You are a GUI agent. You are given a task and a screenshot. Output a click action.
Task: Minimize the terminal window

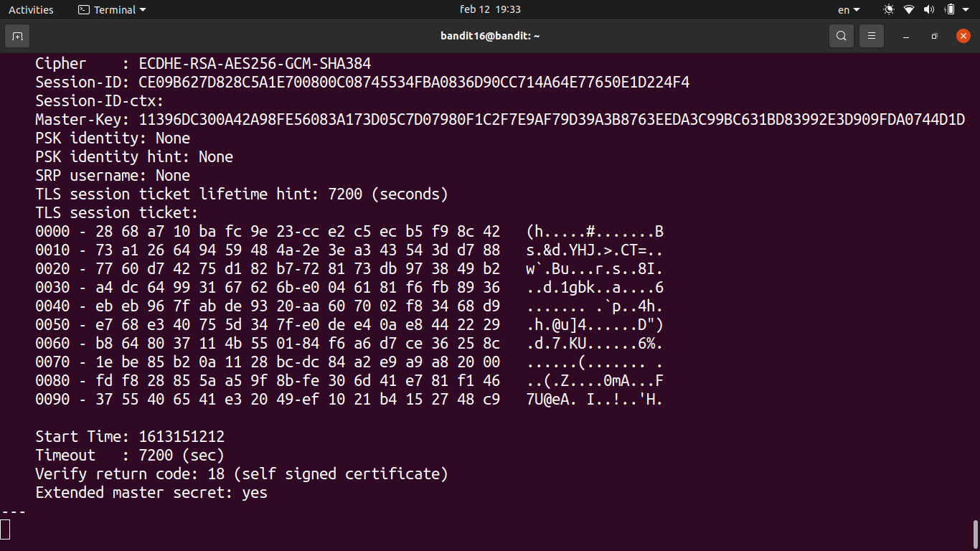click(x=906, y=36)
